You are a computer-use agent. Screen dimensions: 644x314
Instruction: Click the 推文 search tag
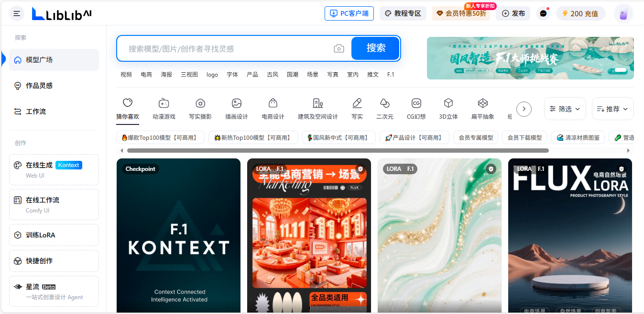[x=373, y=75]
